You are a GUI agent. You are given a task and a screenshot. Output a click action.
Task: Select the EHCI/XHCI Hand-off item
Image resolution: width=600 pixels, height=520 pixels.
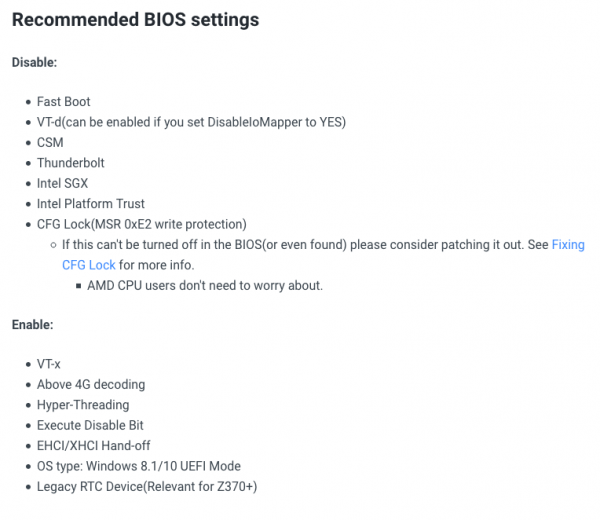coord(94,446)
